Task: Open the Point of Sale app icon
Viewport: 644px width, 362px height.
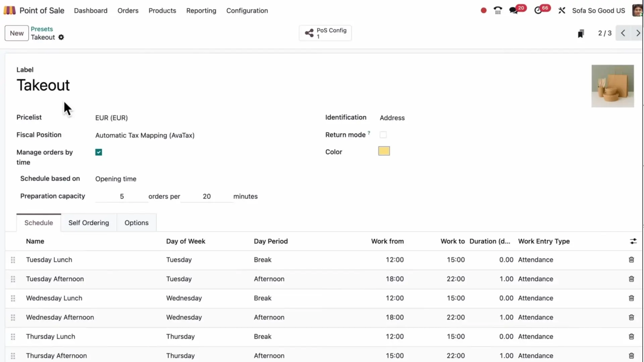Action: (10, 10)
